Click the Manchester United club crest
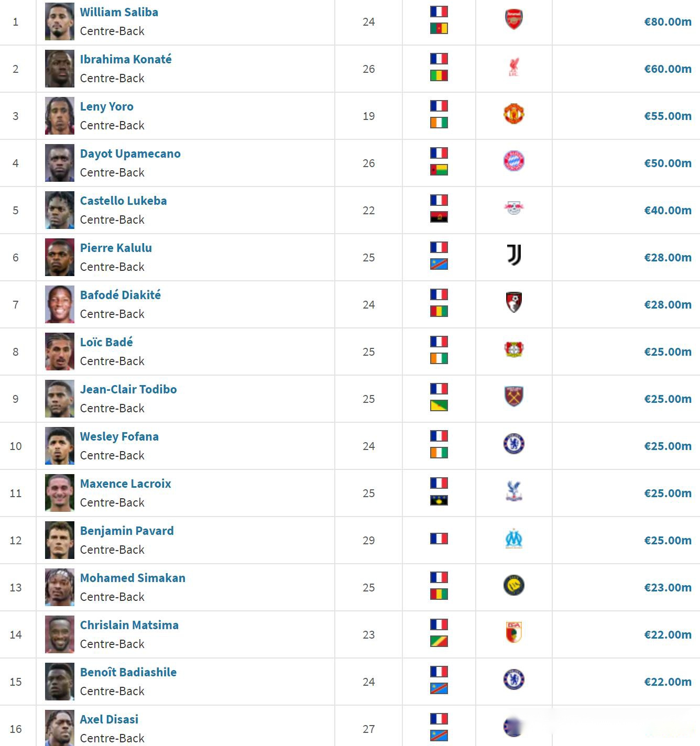Viewport: 700px width, 746px height. [513, 114]
